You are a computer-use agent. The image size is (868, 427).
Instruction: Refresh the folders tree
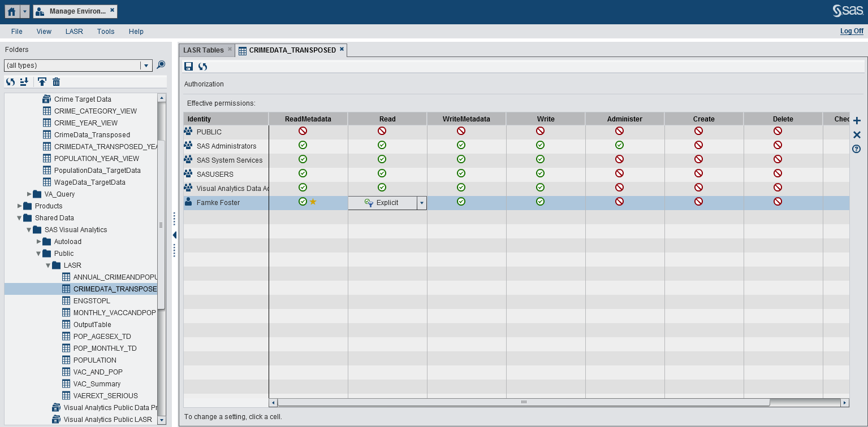coord(10,82)
